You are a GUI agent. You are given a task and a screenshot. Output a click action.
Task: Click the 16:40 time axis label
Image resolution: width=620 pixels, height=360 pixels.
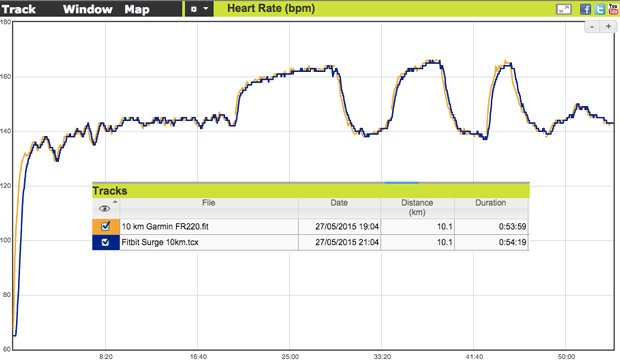coord(198,356)
